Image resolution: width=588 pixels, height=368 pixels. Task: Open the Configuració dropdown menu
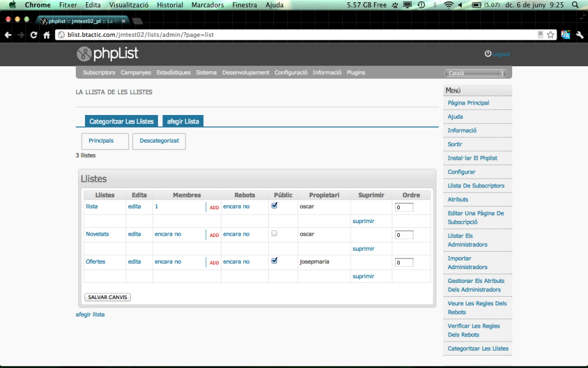[291, 72]
